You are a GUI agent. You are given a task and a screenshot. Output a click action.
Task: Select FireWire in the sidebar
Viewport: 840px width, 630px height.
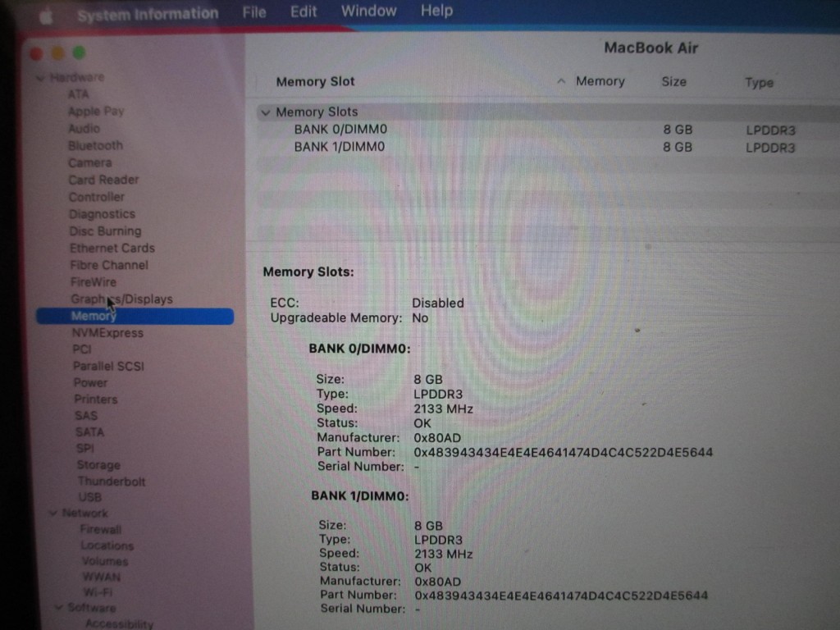(94, 282)
